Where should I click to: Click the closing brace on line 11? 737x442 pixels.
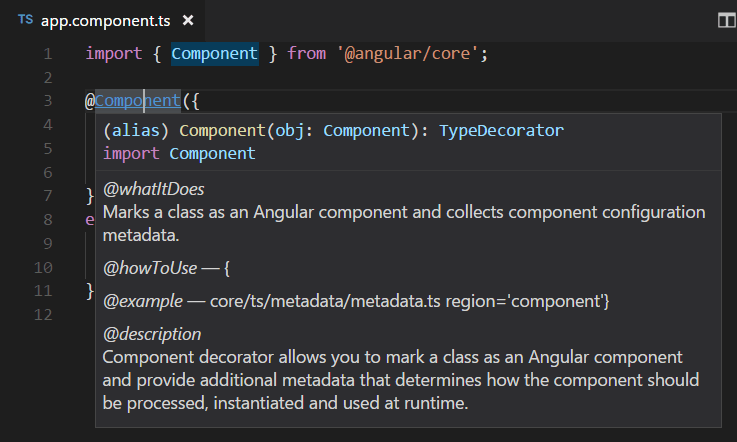[x=89, y=290]
